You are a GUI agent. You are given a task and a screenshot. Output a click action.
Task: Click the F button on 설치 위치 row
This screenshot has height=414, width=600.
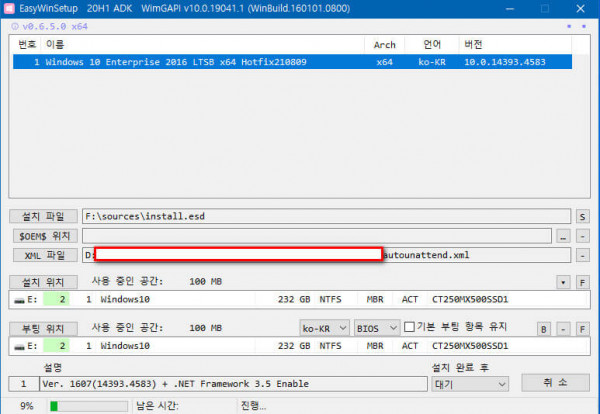pos(582,283)
